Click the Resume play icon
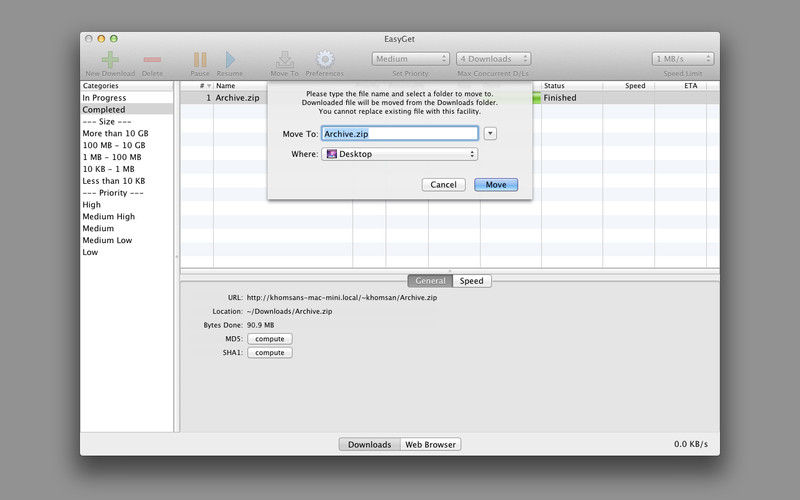 point(230,60)
